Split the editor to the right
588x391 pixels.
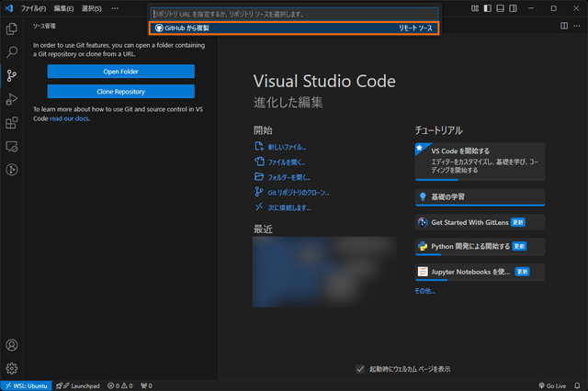[564, 26]
